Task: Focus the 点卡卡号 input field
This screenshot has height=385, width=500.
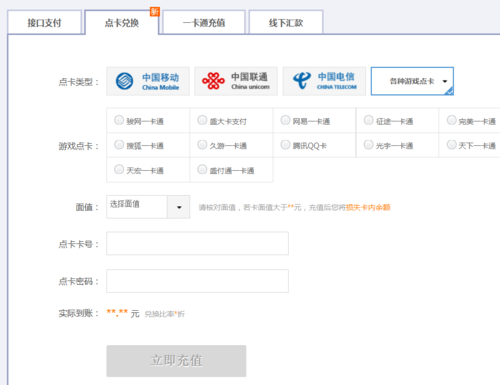Action: [197, 243]
